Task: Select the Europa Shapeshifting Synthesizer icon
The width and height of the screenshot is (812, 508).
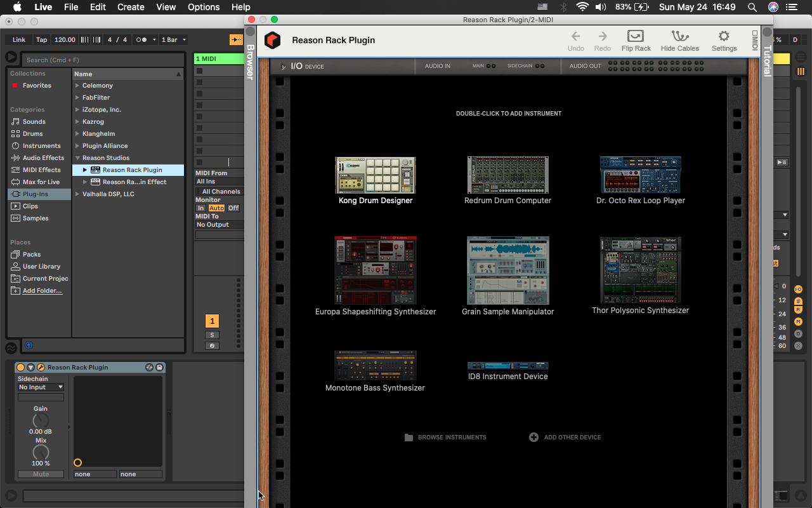Action: click(x=376, y=271)
